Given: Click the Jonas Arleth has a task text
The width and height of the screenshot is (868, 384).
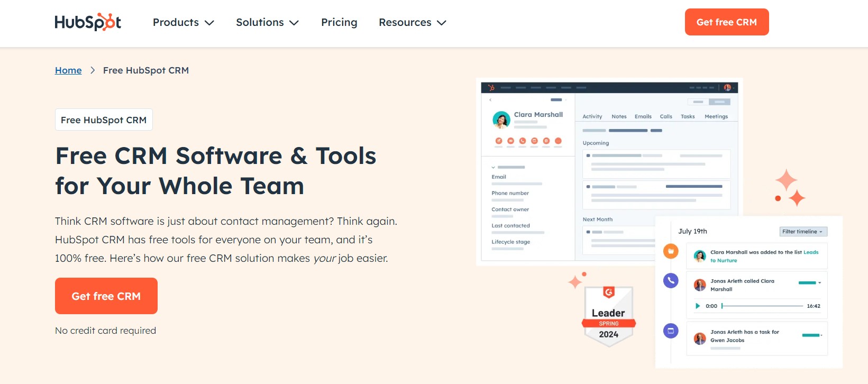Looking at the screenshot, I should point(745,336).
